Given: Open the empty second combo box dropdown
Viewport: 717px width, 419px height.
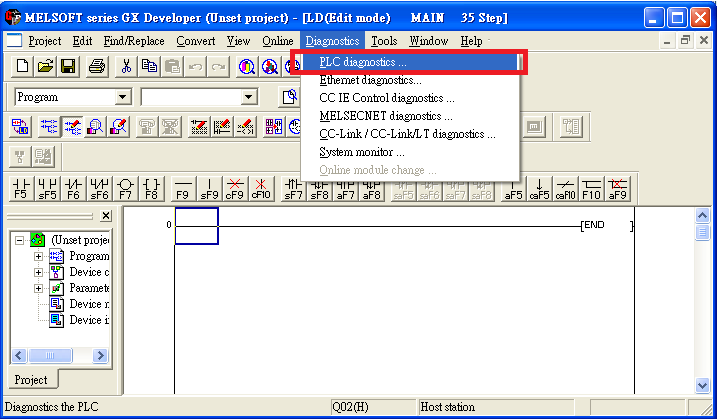Looking at the screenshot, I should tap(248, 97).
